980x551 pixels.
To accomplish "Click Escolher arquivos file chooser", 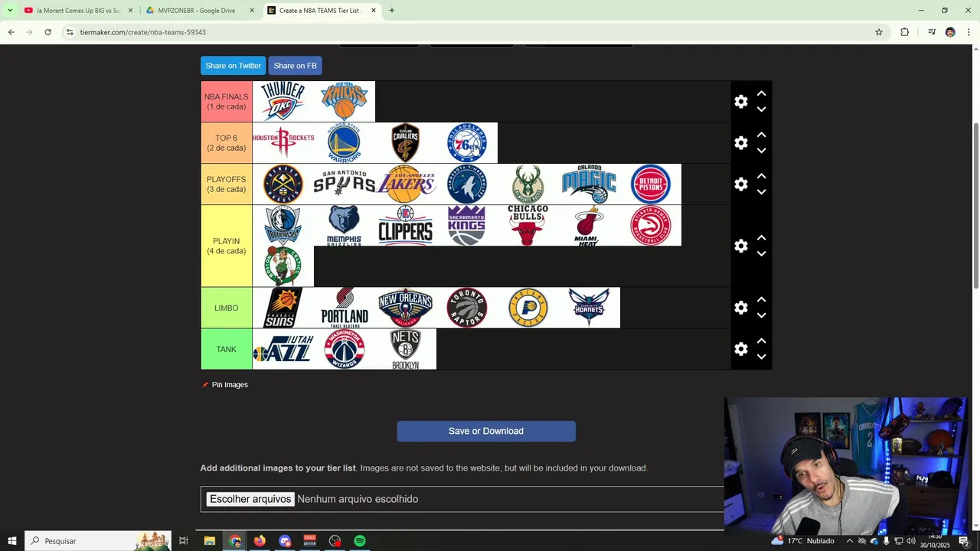I will [250, 499].
